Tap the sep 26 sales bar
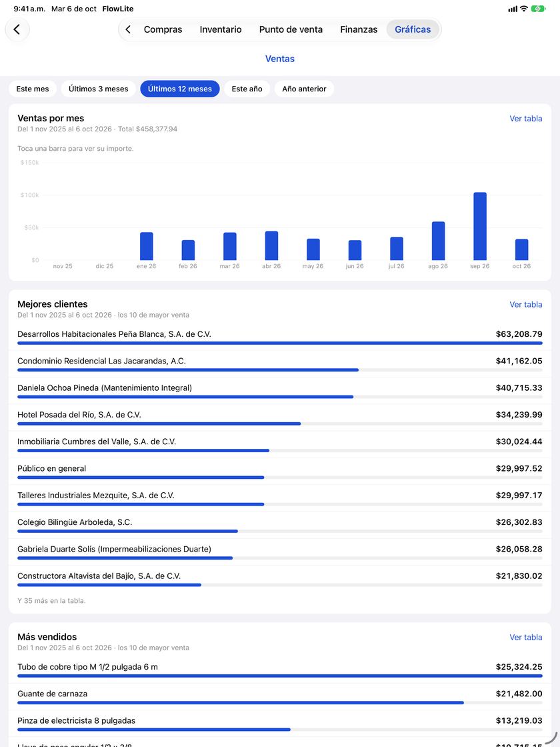This screenshot has width=560, height=747. tap(480, 226)
